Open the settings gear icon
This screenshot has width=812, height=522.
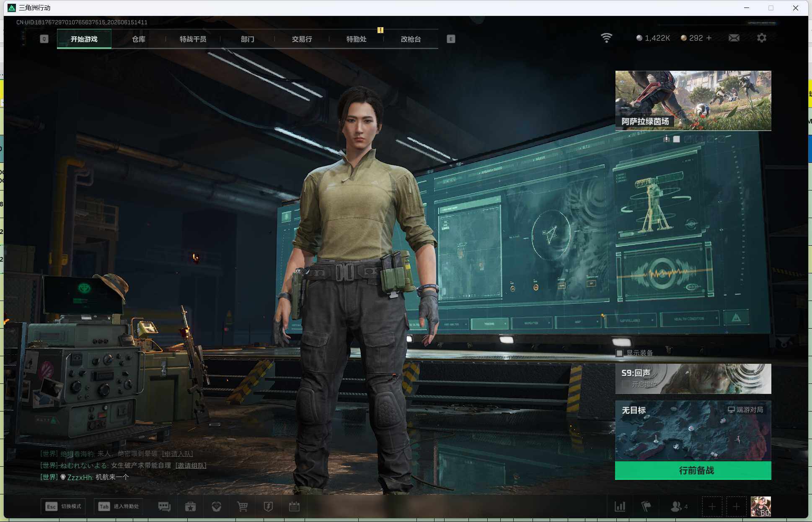(x=762, y=38)
